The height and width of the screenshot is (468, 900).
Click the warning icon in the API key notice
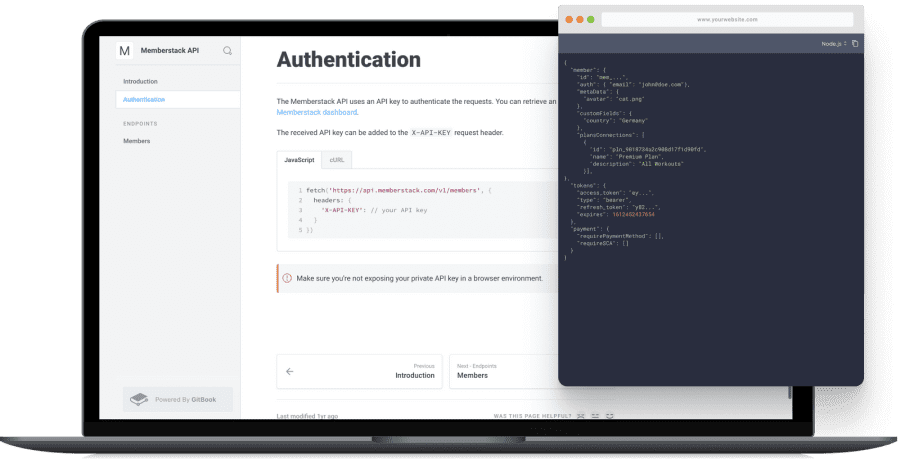(287, 278)
